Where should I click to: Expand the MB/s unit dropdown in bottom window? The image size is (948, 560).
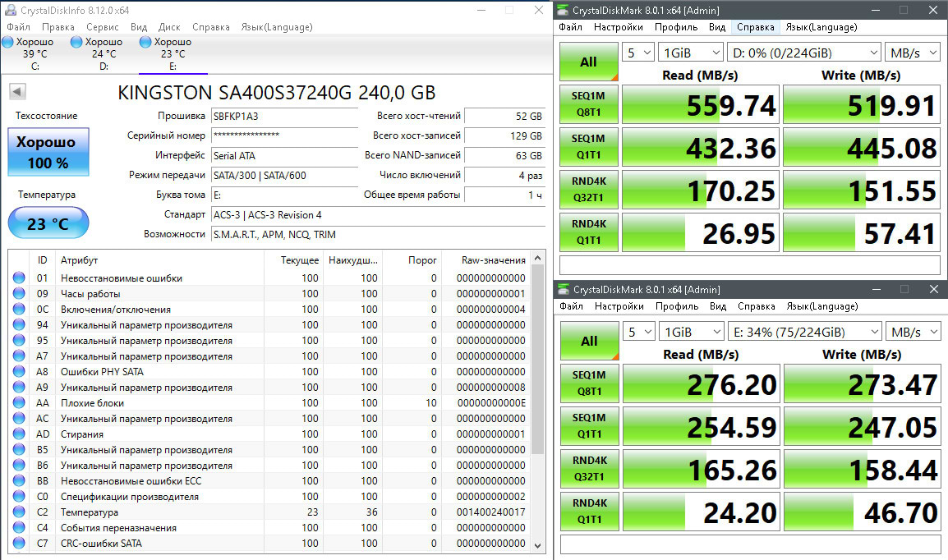[x=913, y=332]
